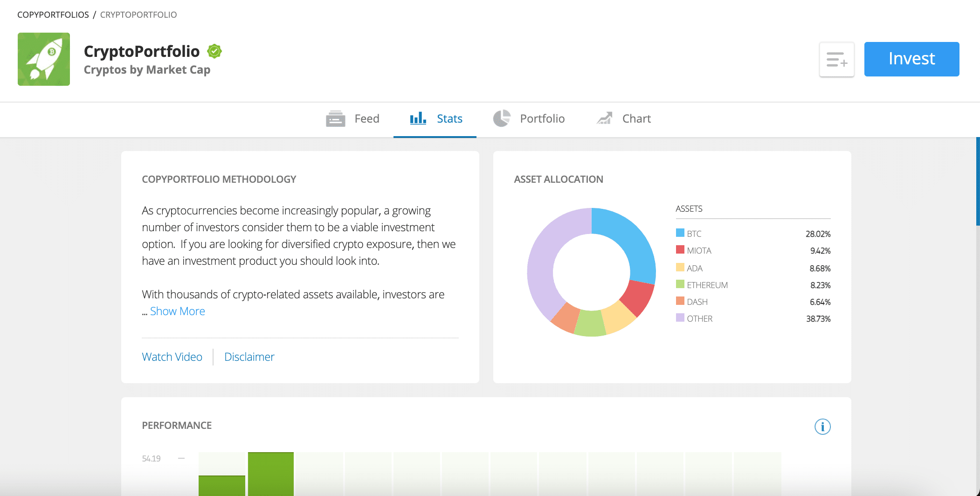Viewport: 980px width, 496px height.
Task: Open the Disclaimer link
Action: coord(249,357)
